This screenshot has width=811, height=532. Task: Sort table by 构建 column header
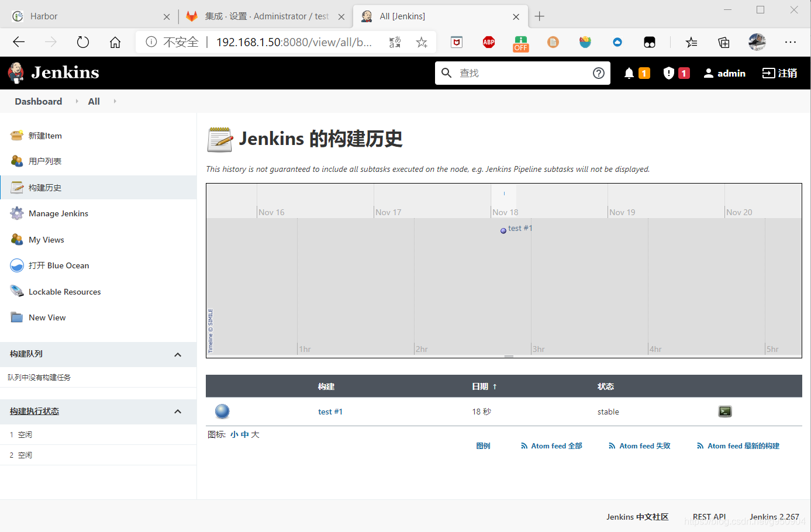point(326,386)
